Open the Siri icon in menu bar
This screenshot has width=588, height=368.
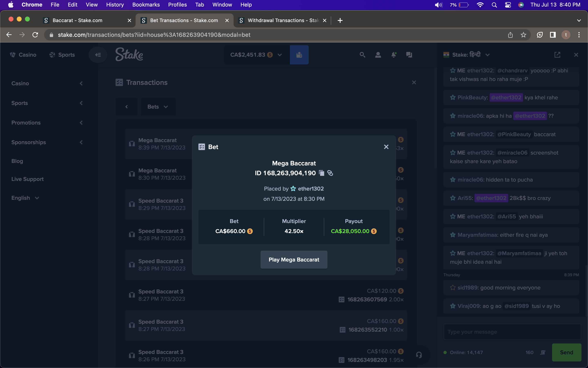coord(521,5)
